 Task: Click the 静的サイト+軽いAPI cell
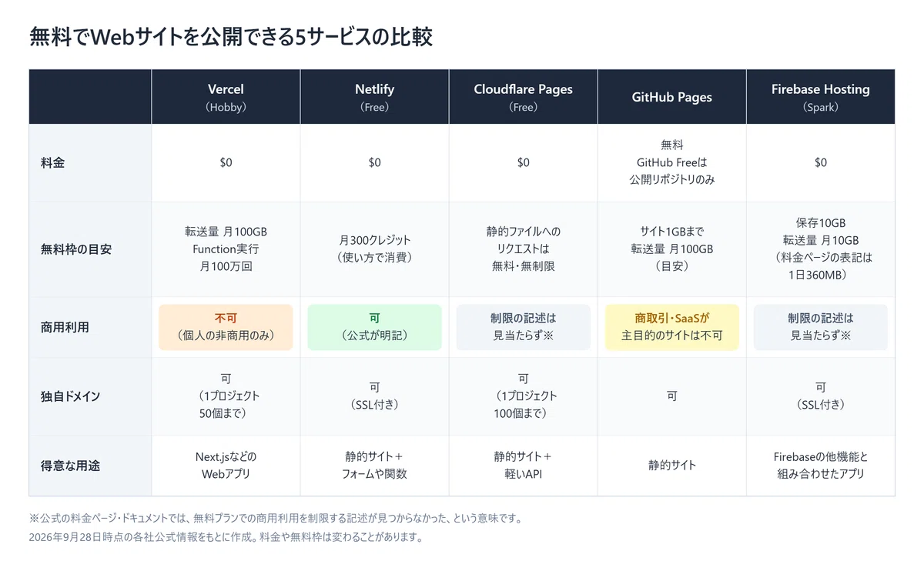(523, 466)
